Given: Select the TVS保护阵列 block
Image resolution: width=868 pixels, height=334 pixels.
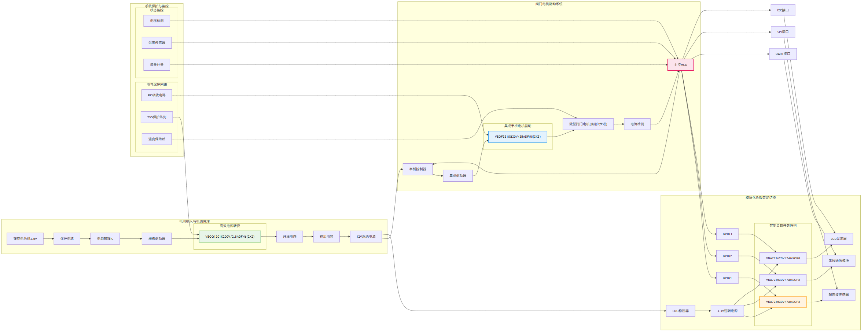Looking at the screenshot, I should coord(157,117).
